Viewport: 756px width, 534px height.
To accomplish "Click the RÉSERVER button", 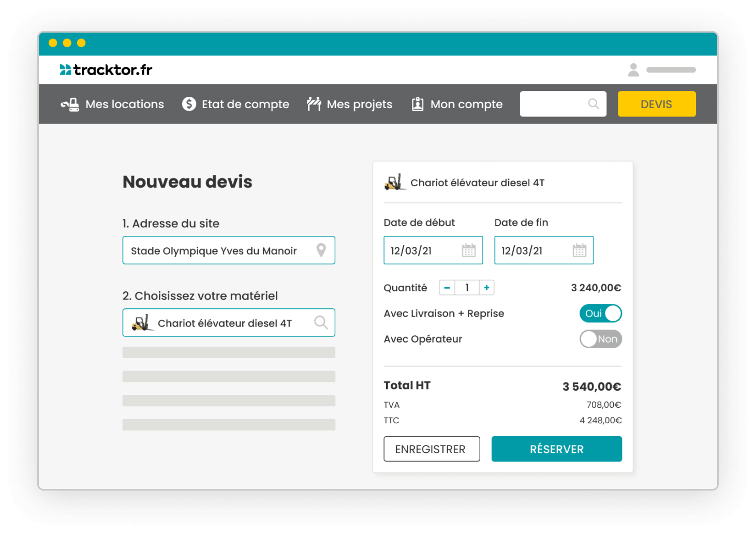I will tap(557, 449).
